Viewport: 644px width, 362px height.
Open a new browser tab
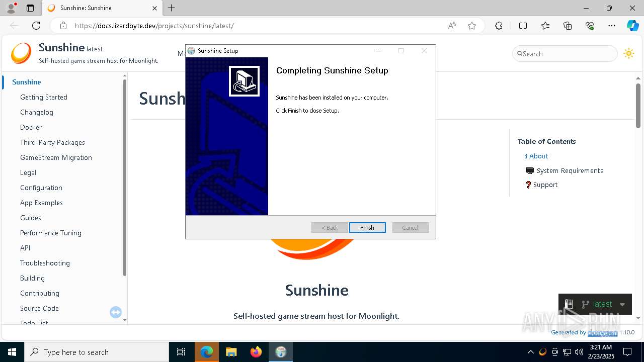(171, 8)
